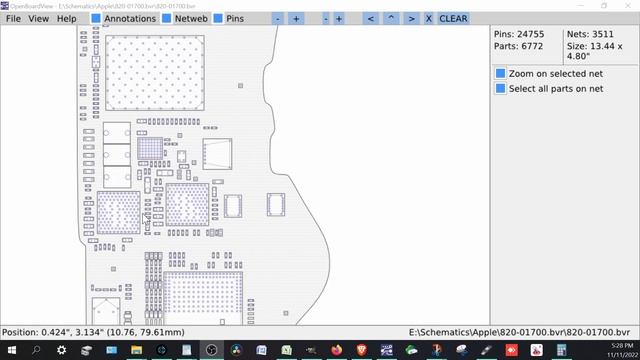Screen dimensions: 640x360
Task: Click the board Size: 13.44 x 4.80" text
Action: [x=594, y=51]
